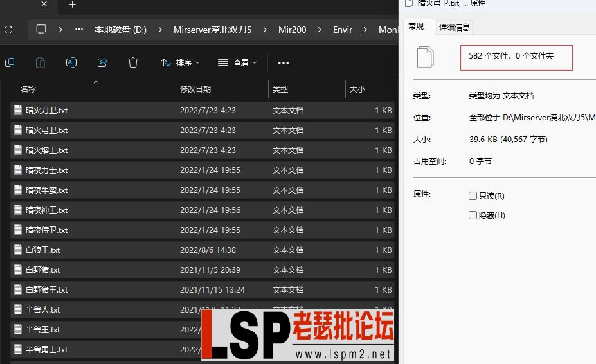Open the collapsed breadcrumb ellipsis menu

79,30
